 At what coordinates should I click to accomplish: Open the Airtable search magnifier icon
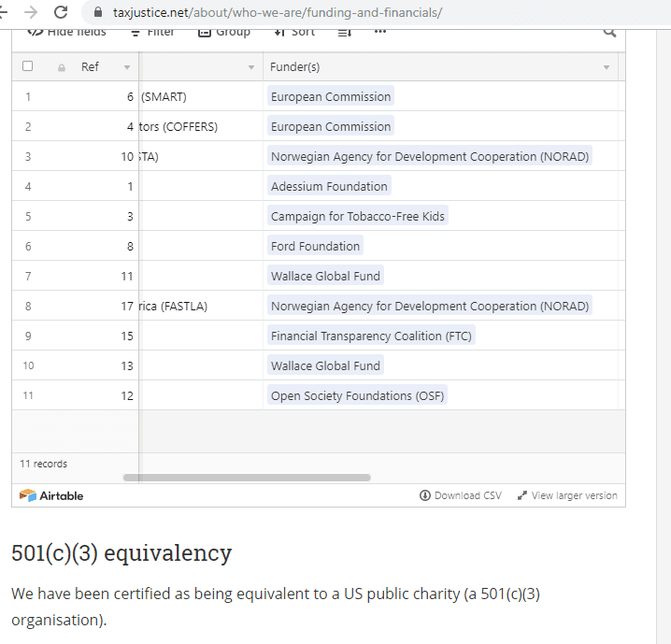click(x=609, y=32)
